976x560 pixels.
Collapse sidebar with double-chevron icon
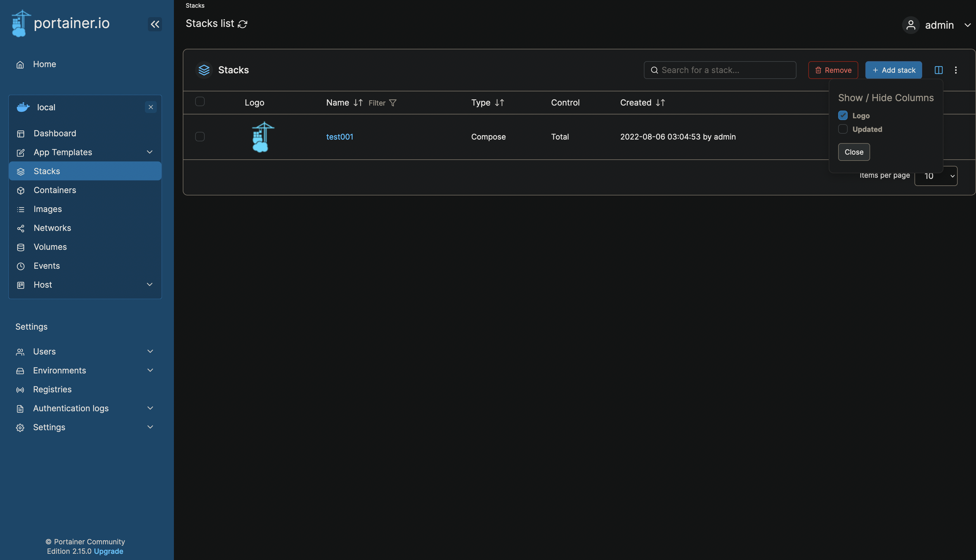155,24
